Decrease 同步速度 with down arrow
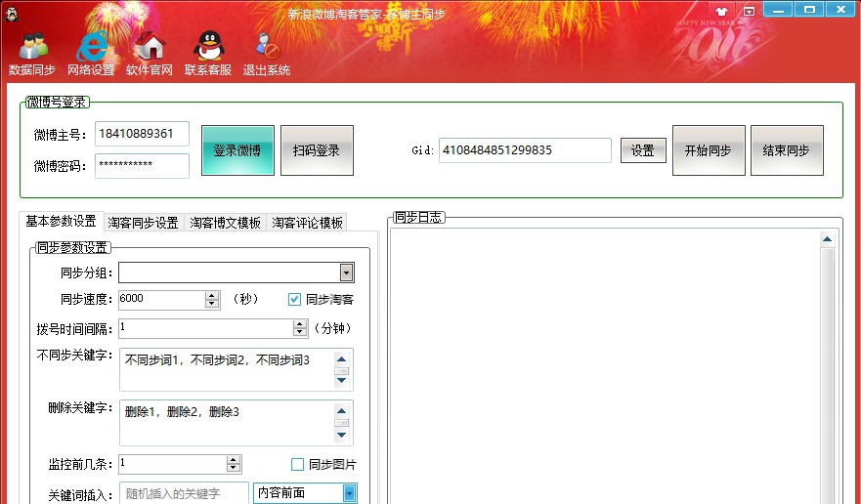Viewport: 861px width, 504px height. [x=212, y=304]
